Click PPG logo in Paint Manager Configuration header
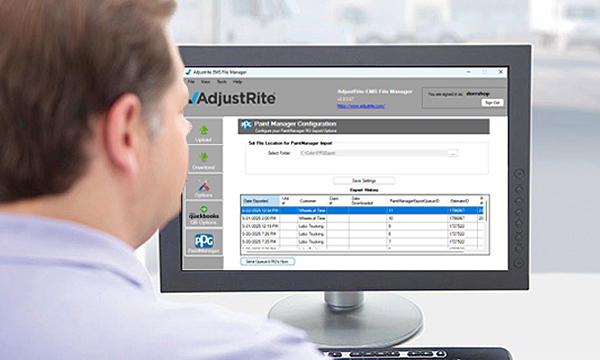Image resolution: width=600 pixels, height=360 pixels. tap(246, 125)
